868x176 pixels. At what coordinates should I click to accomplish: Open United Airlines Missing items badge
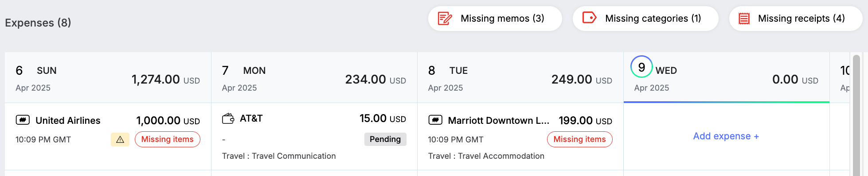pos(168,139)
